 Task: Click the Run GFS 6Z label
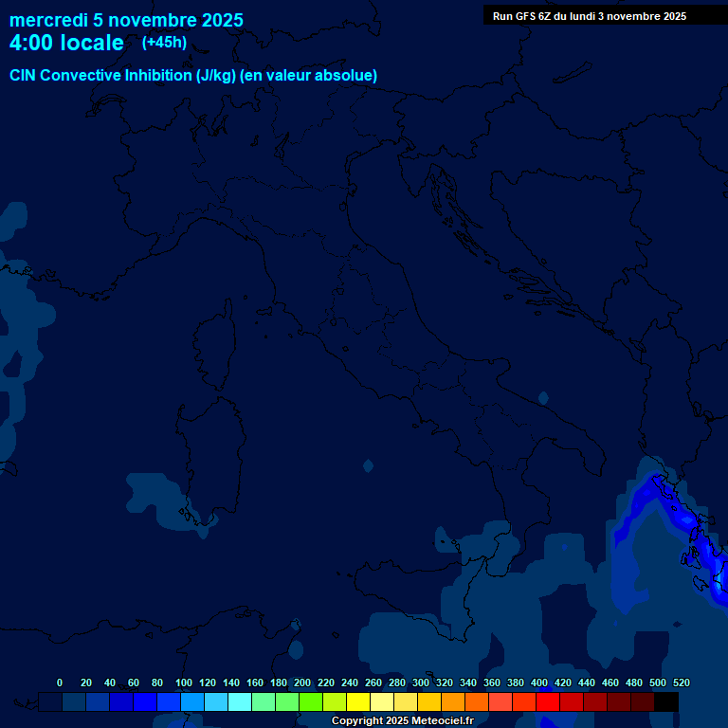(590, 16)
